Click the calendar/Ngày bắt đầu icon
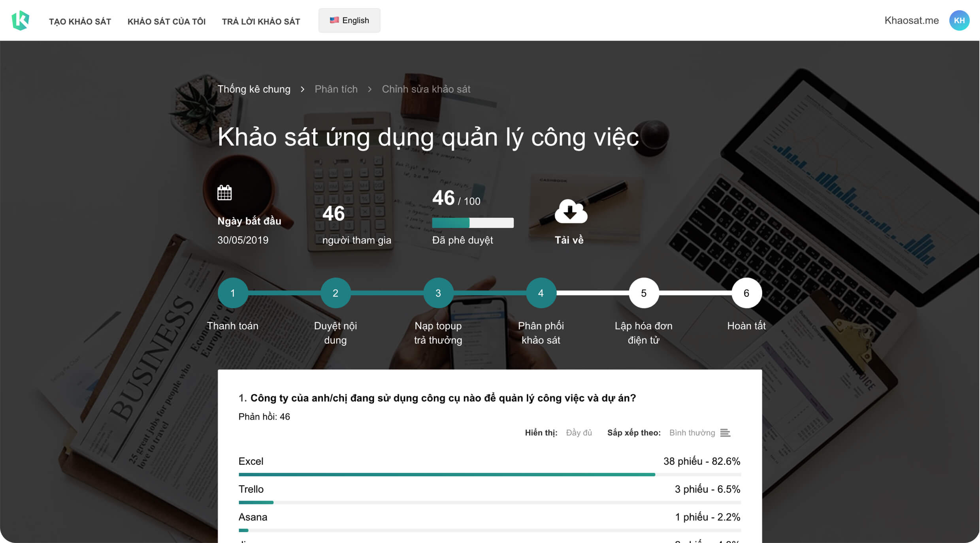This screenshot has width=980, height=543. pos(225,194)
